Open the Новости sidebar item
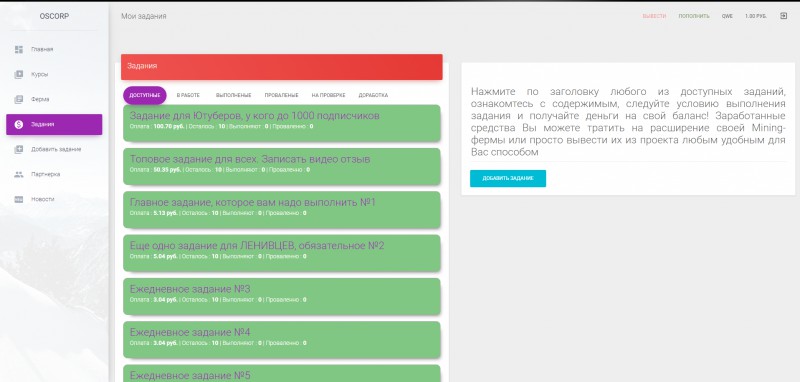This screenshot has width=800, height=382. [x=54, y=199]
